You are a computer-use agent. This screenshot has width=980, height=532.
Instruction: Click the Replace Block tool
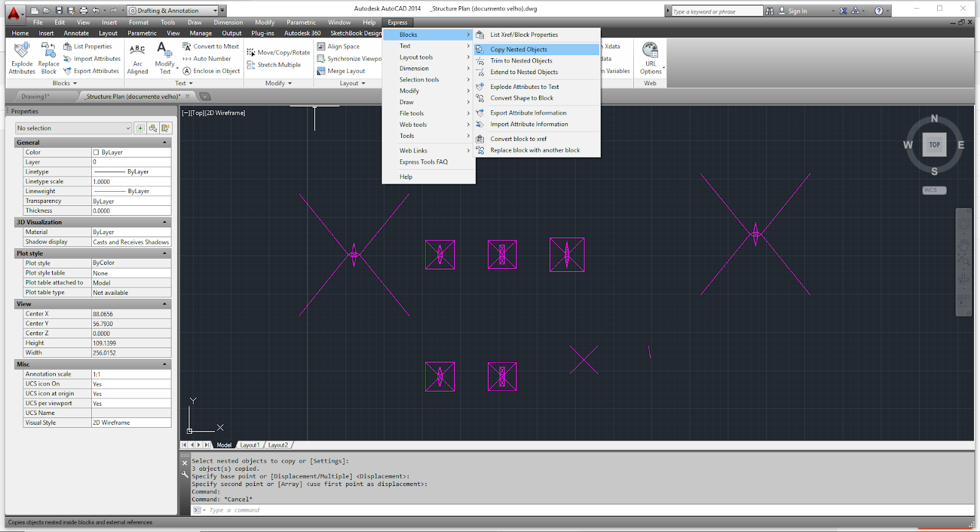tap(49, 58)
